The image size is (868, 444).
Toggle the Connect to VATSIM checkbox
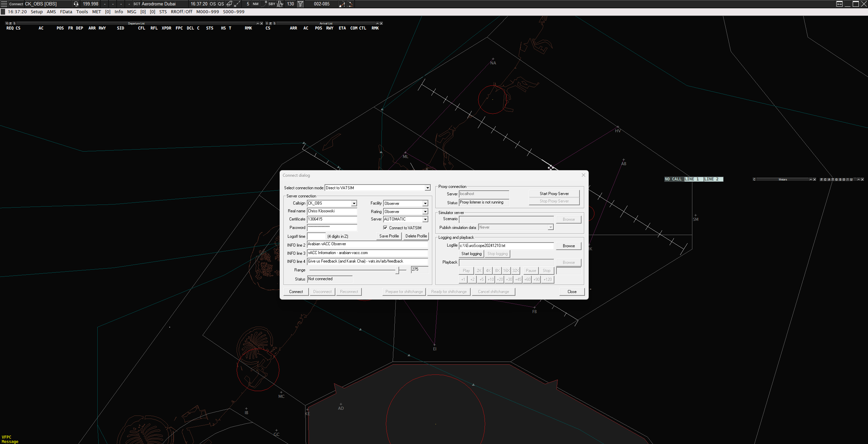point(385,228)
